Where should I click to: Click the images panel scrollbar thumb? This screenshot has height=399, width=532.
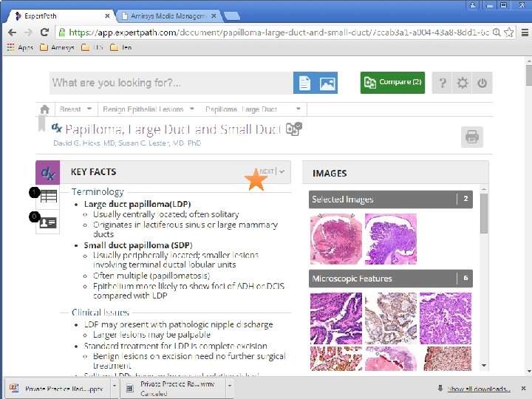[x=484, y=214]
